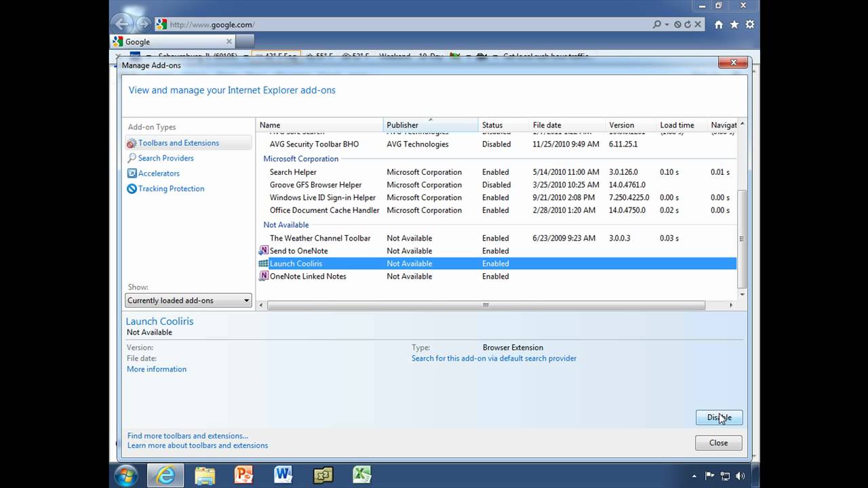Open the Show add-ons dropdown
Image resolution: width=868 pixels, height=488 pixels.
(189, 300)
